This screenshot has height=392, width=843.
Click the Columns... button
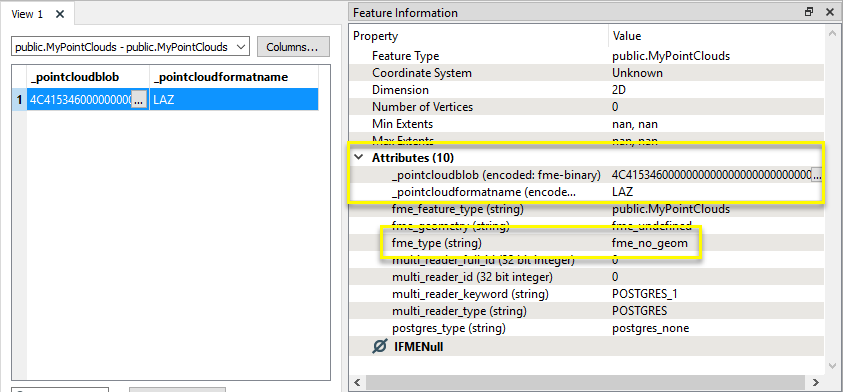293,47
